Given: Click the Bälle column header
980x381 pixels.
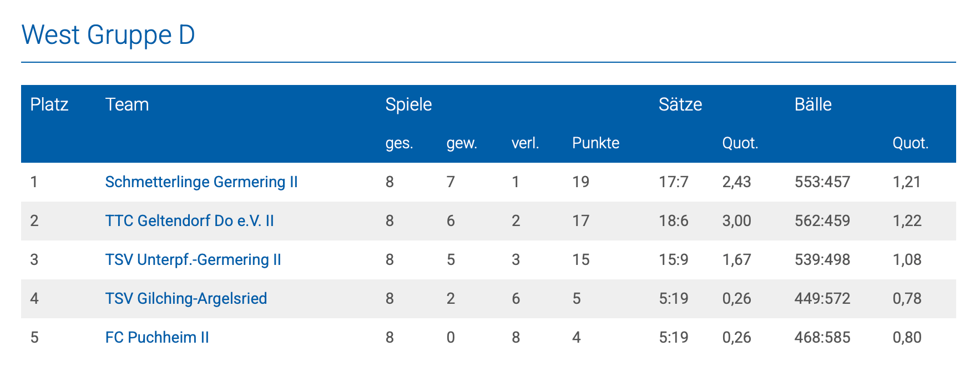Looking at the screenshot, I should pyautogui.click(x=813, y=104).
